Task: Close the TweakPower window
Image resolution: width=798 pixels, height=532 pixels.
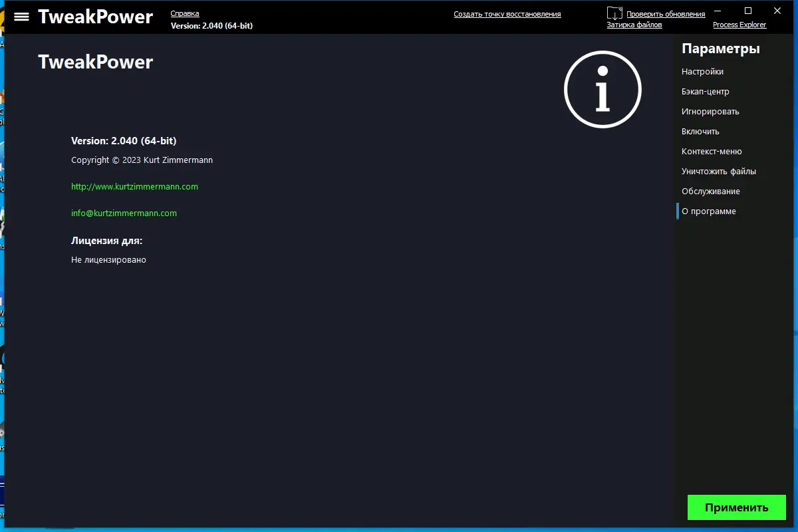Action: (778, 11)
